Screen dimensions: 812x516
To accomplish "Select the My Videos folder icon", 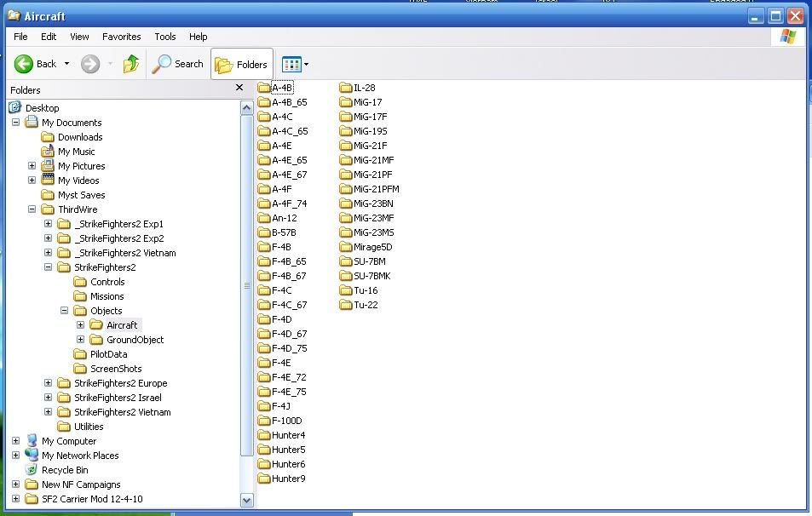I will [48, 181].
